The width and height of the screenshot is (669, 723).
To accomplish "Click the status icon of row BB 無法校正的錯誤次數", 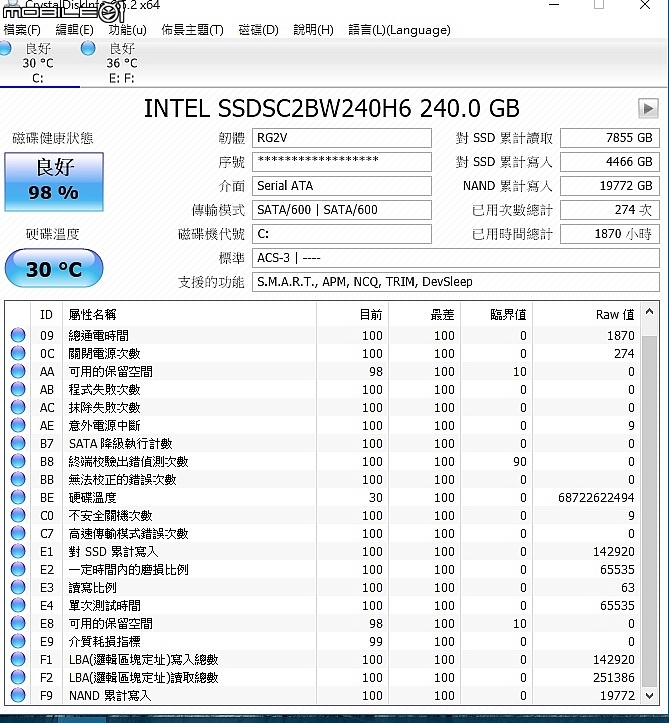I will pos(18,479).
